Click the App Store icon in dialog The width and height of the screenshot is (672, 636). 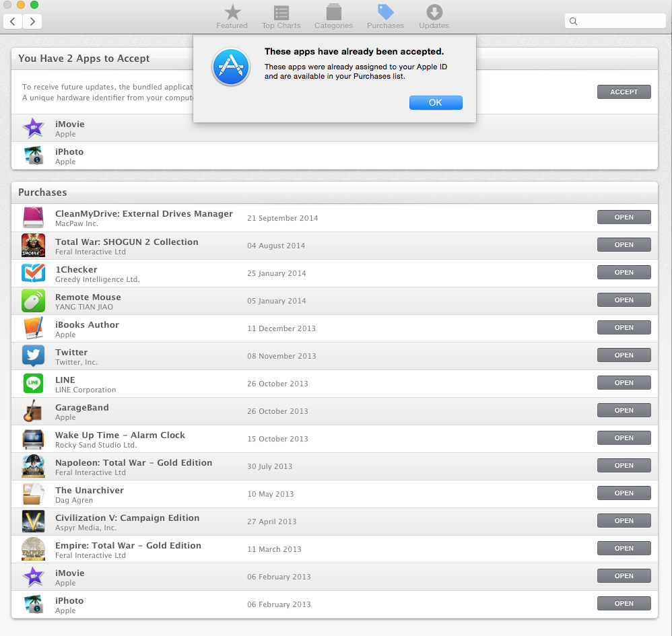[230, 67]
